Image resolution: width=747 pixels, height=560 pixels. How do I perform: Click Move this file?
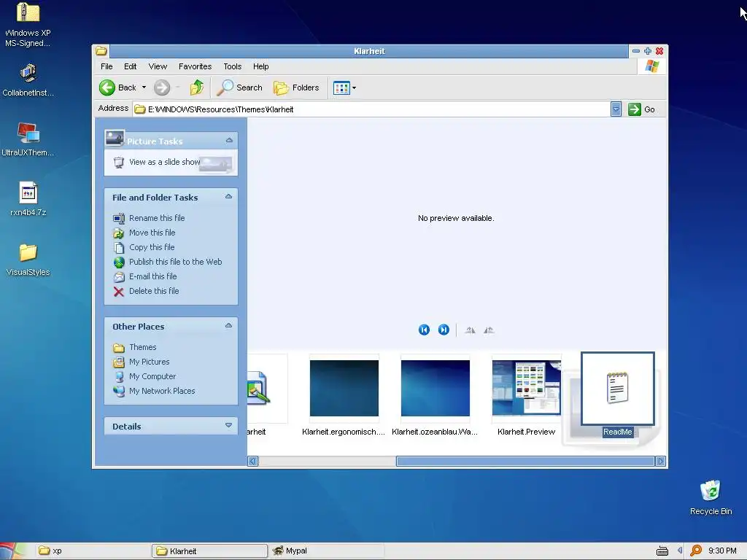(x=152, y=233)
